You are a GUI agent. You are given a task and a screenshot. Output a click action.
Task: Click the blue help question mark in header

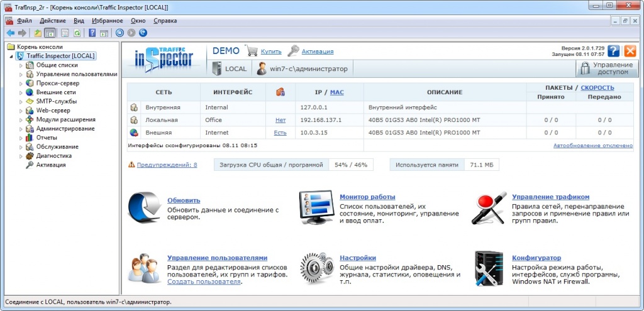pyautogui.click(x=614, y=51)
